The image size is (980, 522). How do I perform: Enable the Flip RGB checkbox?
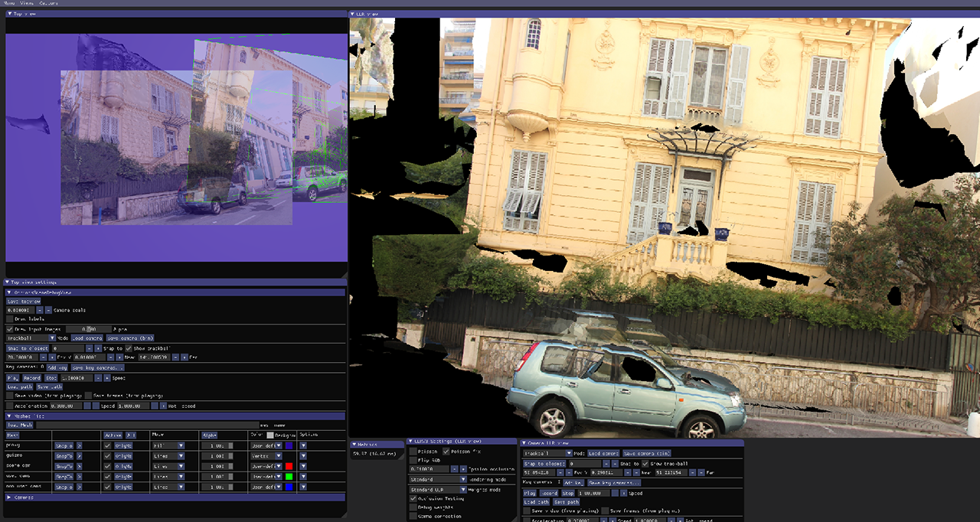pos(413,459)
